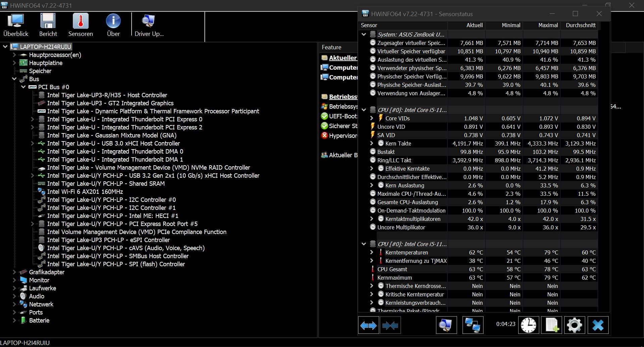Open sensor settings gear icon
The image size is (644, 347).
coord(575,325)
